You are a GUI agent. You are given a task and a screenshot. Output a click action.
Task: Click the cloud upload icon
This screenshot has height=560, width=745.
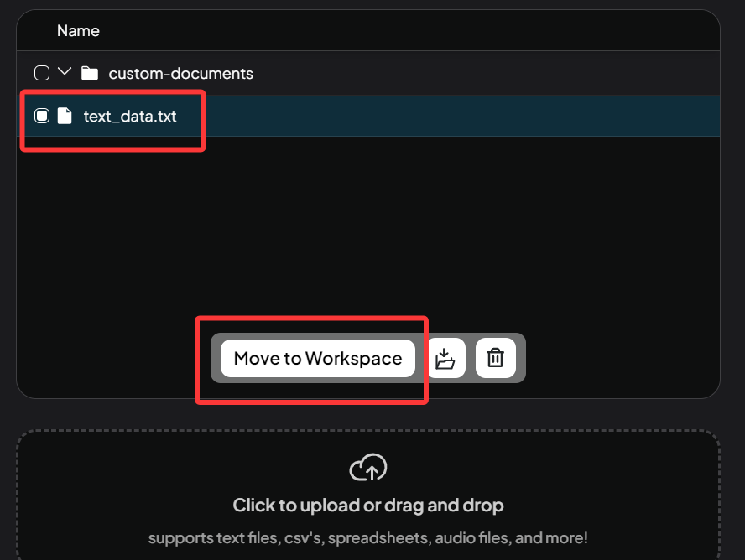[x=368, y=468]
